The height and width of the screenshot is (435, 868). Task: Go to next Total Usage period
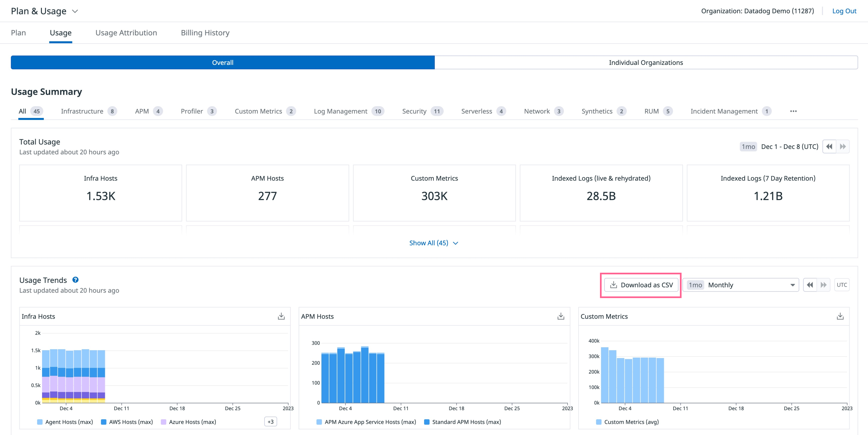[843, 146]
